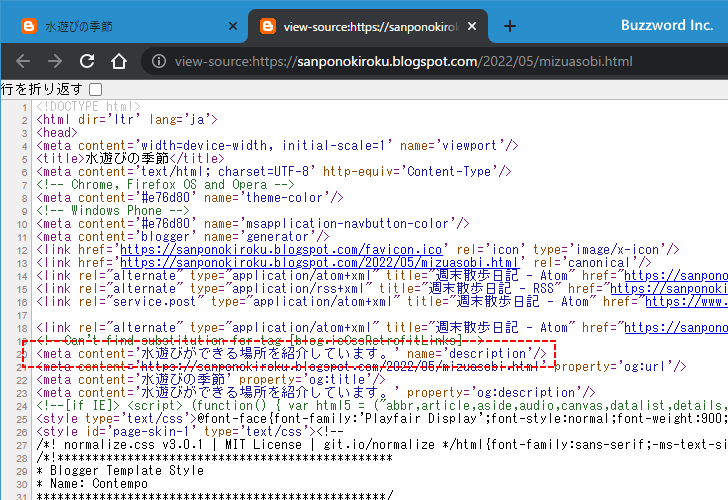The height and width of the screenshot is (500, 728).
Task: Click the 'Windows Phone' comment line
Action: point(113,211)
